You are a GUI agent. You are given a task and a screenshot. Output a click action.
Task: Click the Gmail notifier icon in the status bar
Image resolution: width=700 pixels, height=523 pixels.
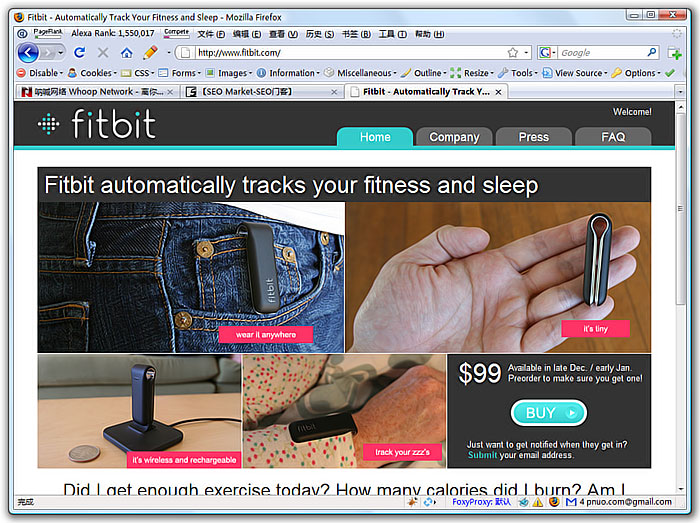[571, 502]
